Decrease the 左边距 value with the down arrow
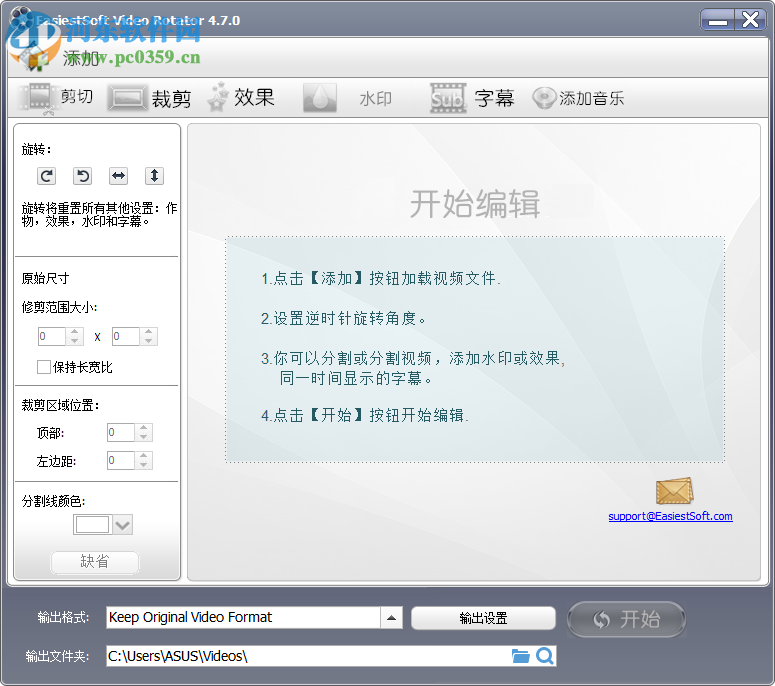The image size is (775, 686). [144, 465]
